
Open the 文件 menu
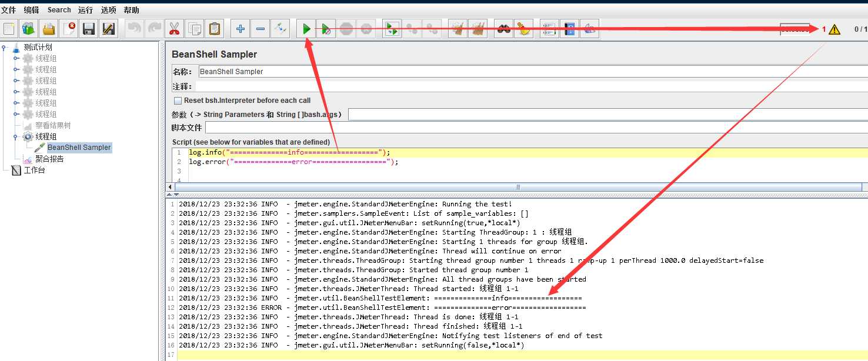[8, 10]
